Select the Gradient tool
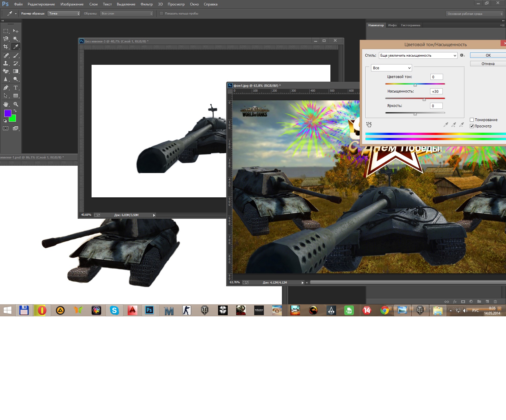 [x=16, y=71]
